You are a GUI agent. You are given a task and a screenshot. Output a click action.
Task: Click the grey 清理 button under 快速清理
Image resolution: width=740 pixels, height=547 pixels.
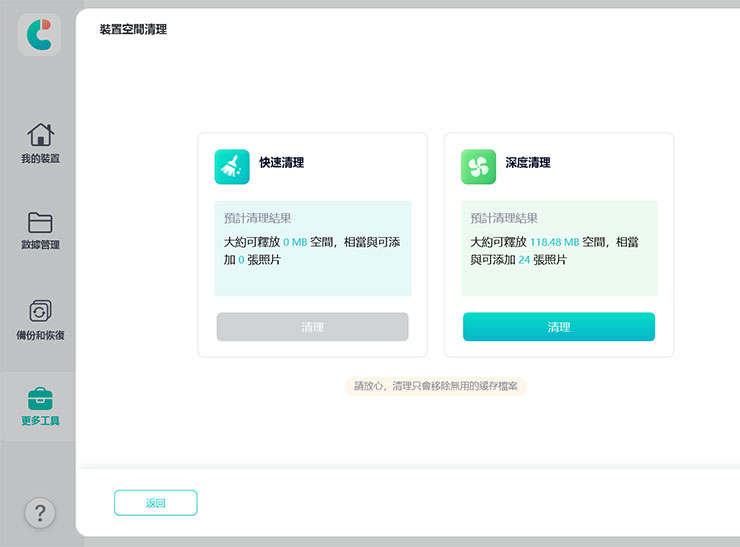(312, 327)
